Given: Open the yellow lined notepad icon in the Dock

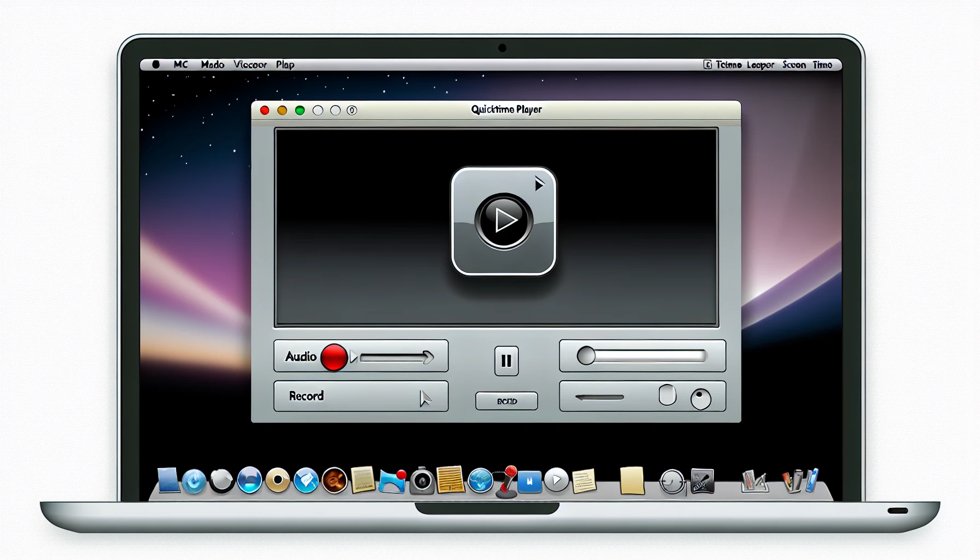Looking at the screenshot, I should tap(451, 480).
